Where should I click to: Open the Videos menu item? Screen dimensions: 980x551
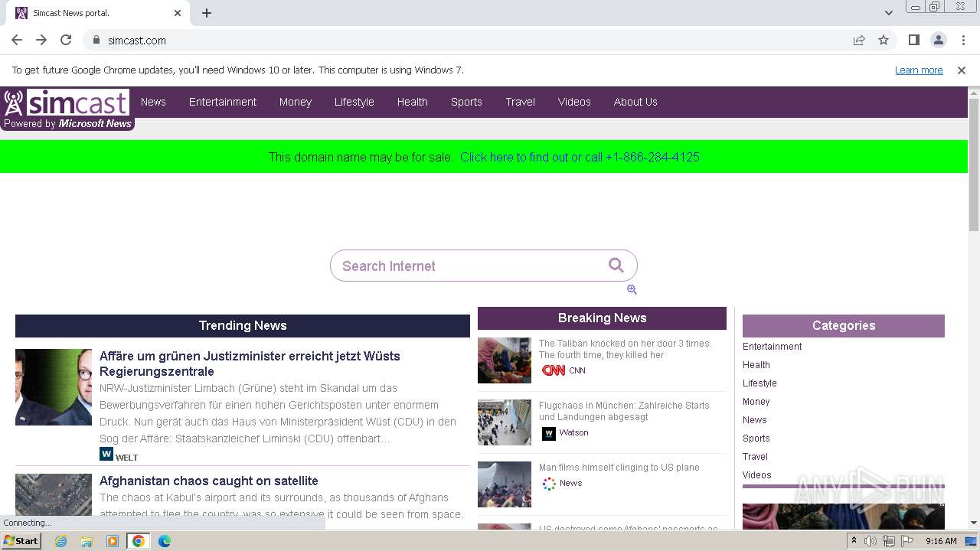pos(574,102)
